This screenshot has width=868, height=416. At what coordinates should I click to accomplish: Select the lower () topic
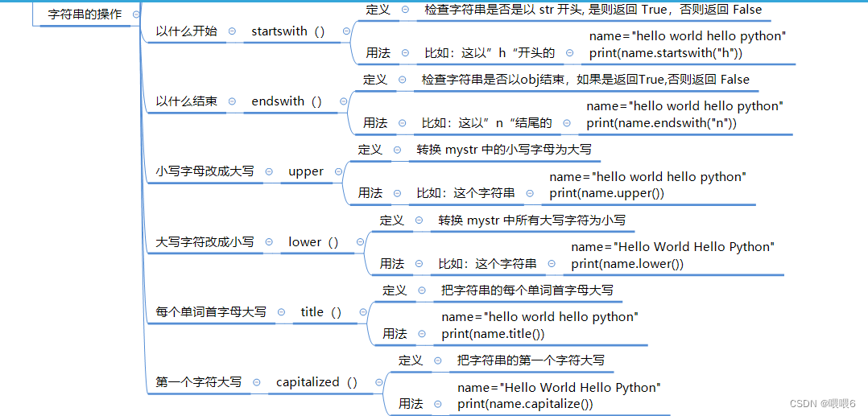click(313, 242)
